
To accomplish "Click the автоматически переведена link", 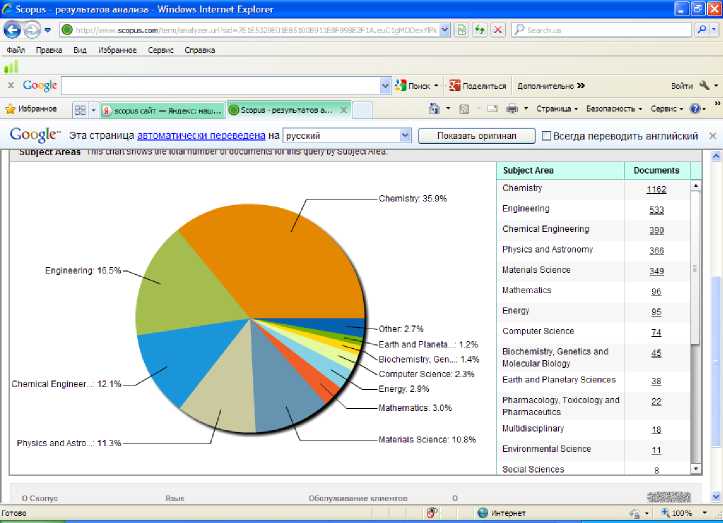I will click(x=201, y=136).
